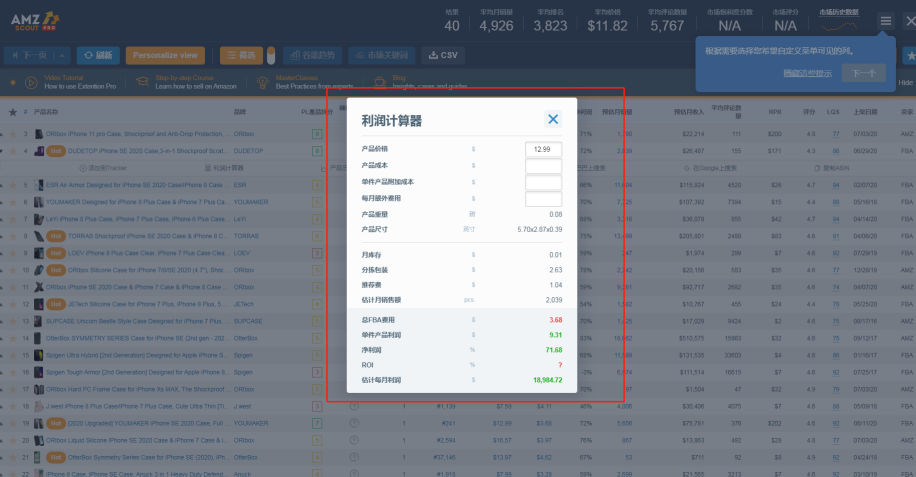Edit the product price field showing 12.99

[543, 149]
